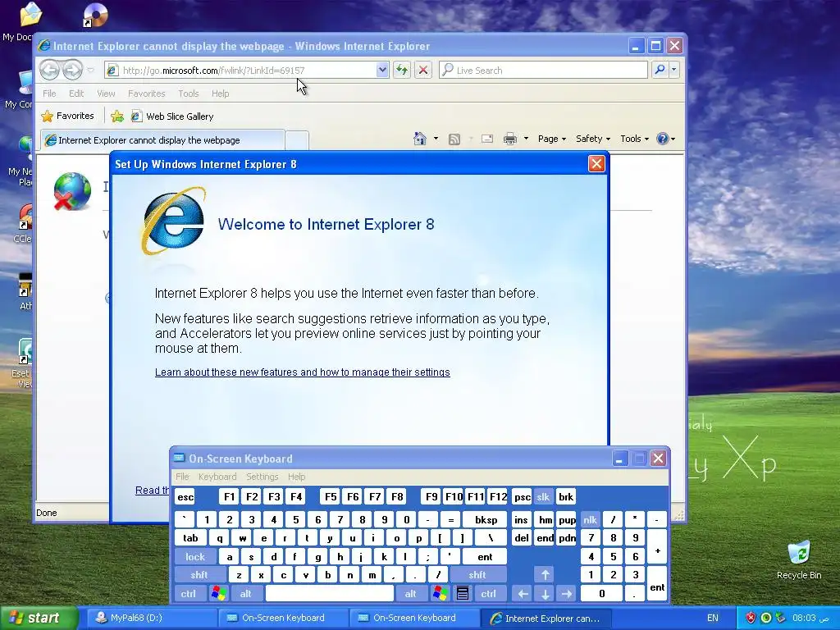Select the 'Internet Explorer cannot display the webpage' tab
The height and width of the screenshot is (630, 840).
162,139
